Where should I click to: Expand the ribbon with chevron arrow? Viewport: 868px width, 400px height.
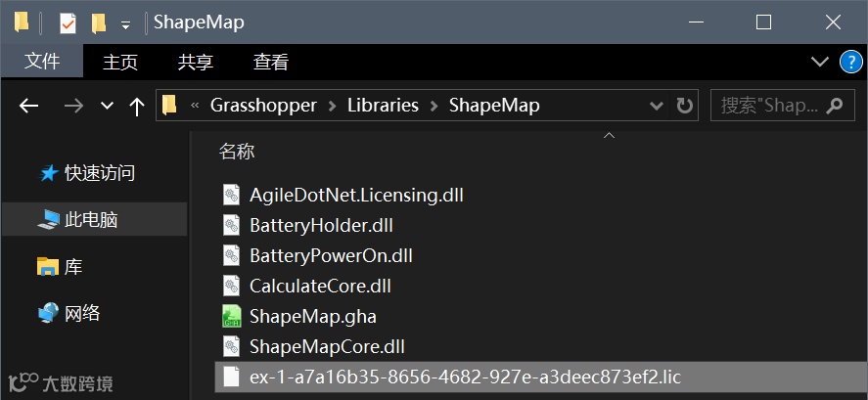(819, 62)
